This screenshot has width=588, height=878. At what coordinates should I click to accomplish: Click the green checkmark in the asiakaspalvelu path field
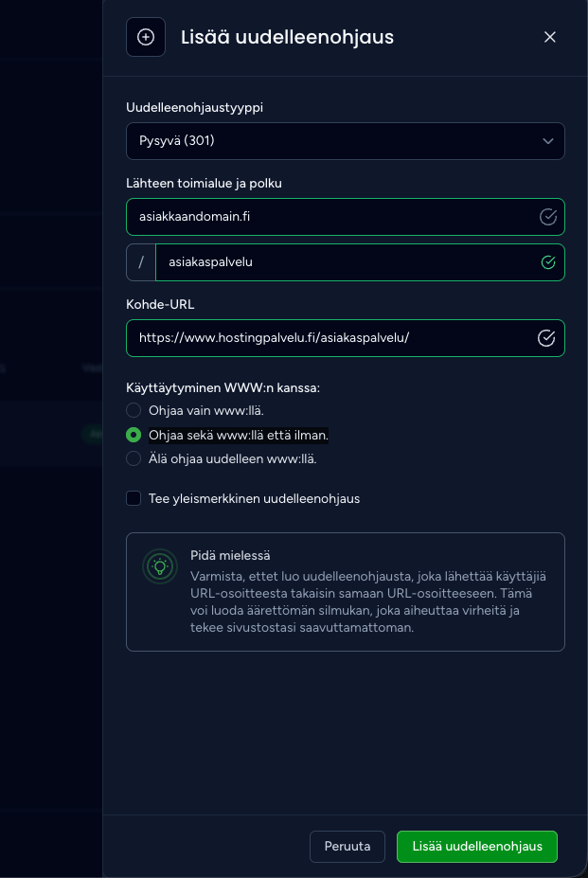click(548, 262)
